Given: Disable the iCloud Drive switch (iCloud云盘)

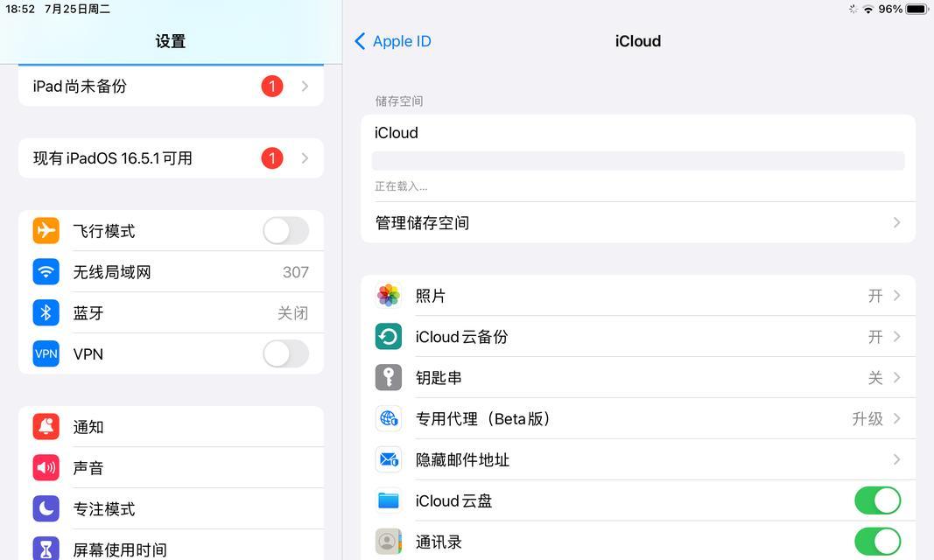Looking at the screenshot, I should click(x=877, y=501).
